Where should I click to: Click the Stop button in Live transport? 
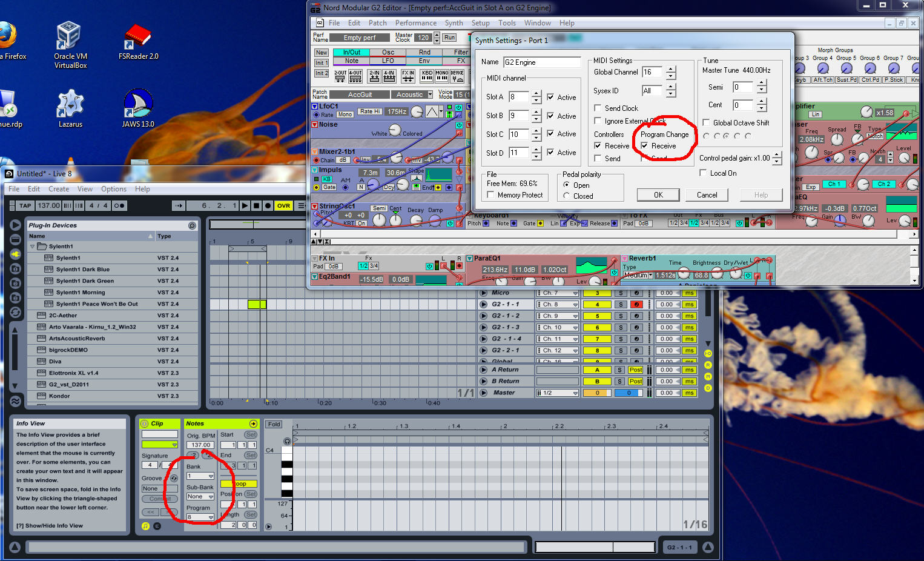(x=256, y=206)
